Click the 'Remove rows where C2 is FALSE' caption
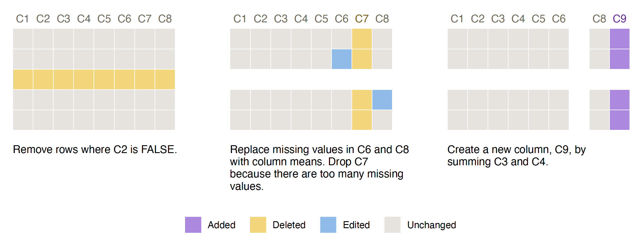Screen dimensions: 644x247 point(95,150)
